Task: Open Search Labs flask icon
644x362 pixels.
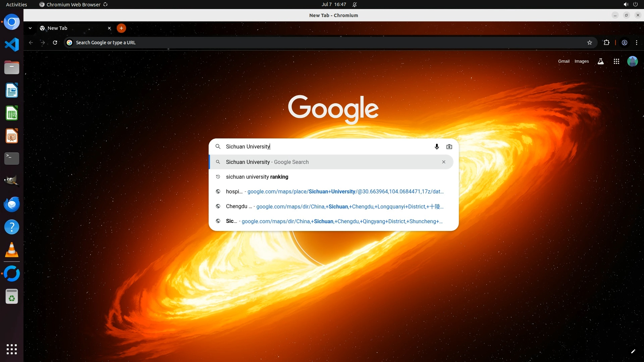Action: pos(600,61)
